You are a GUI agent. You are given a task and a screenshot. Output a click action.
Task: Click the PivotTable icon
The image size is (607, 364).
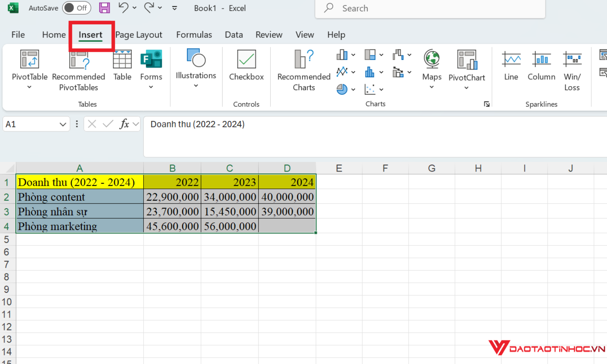click(30, 60)
